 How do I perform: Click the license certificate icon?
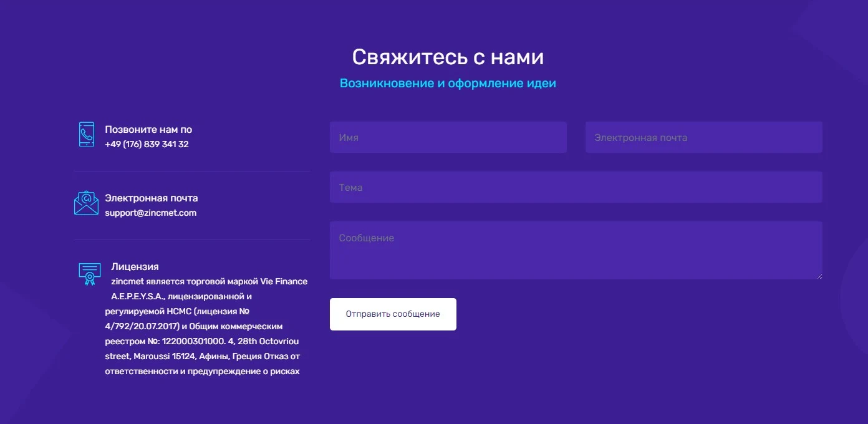90,274
